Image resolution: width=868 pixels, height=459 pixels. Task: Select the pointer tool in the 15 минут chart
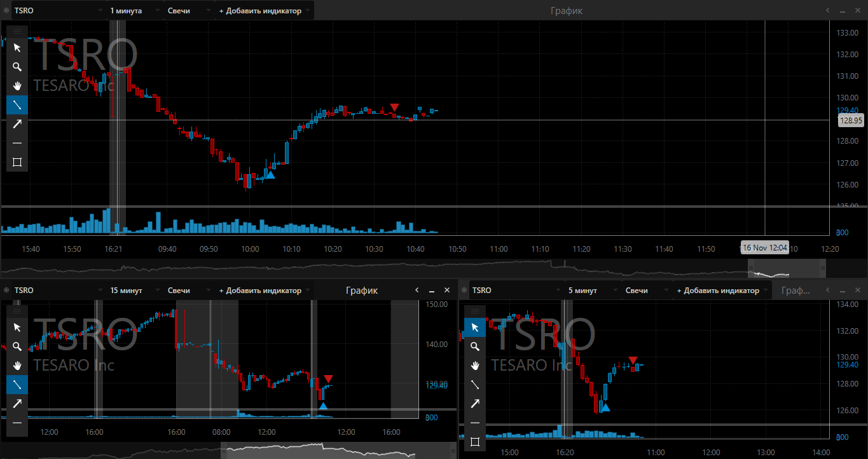point(17,327)
